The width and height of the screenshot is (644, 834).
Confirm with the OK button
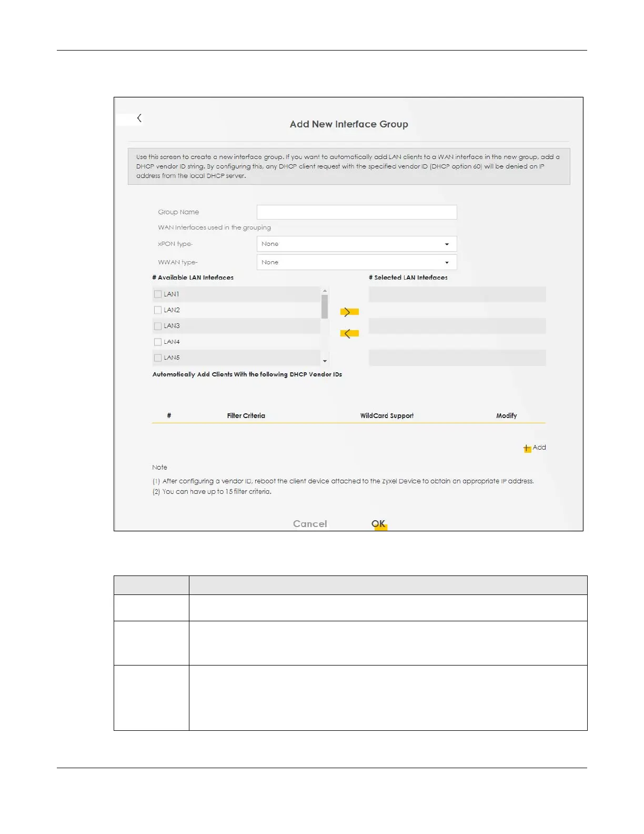[x=379, y=524]
